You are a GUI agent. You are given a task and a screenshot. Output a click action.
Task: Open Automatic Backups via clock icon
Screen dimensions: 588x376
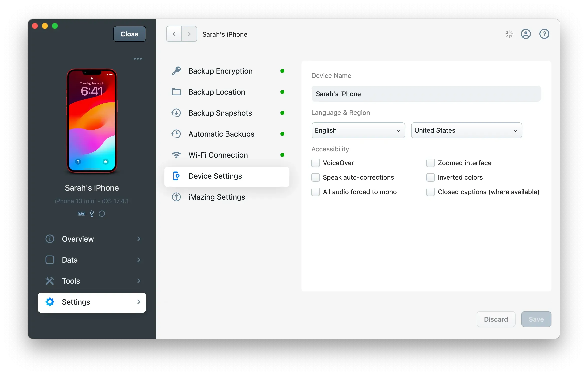[x=176, y=134]
